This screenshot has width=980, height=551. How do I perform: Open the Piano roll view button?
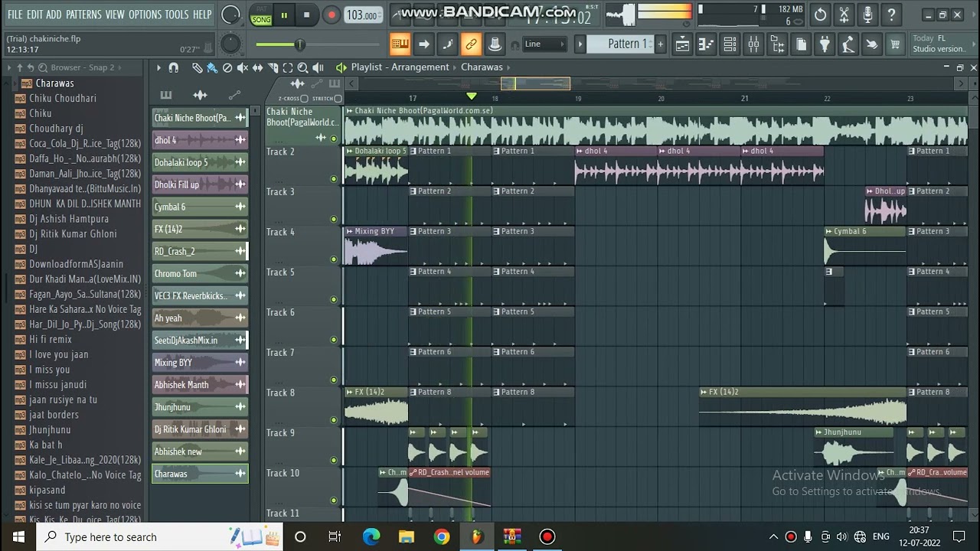click(706, 44)
